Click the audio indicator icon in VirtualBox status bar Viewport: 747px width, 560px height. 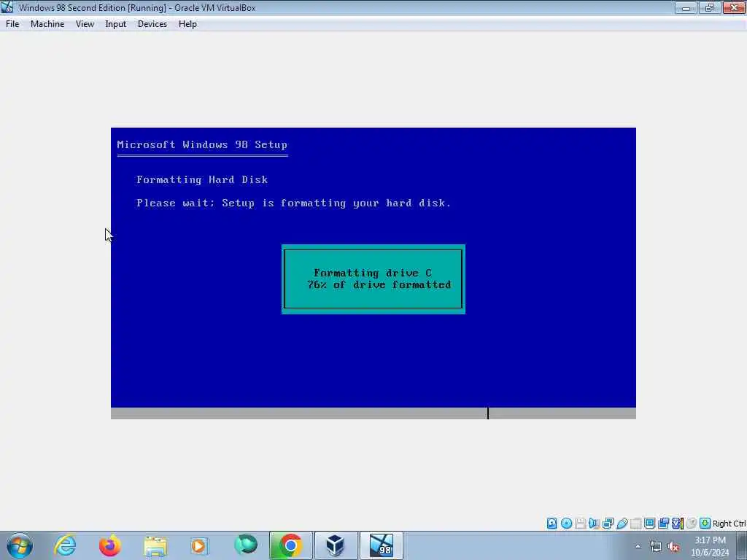pyautogui.click(x=594, y=524)
